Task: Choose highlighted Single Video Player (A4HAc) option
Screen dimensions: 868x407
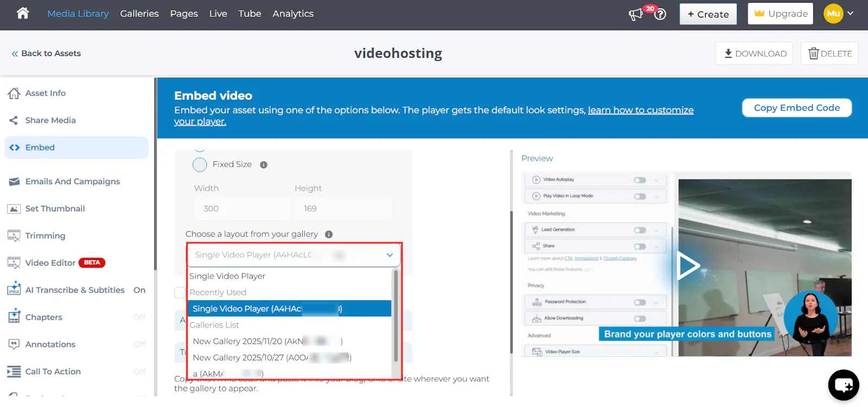Action: click(290, 308)
